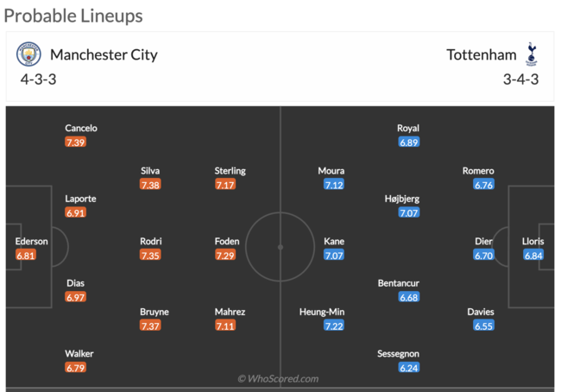Click Silva's 7.38 rating badge
The height and width of the screenshot is (392, 561).
(x=150, y=185)
